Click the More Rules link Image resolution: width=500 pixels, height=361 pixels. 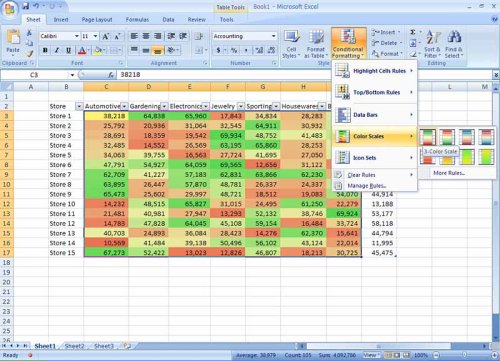tap(449, 173)
